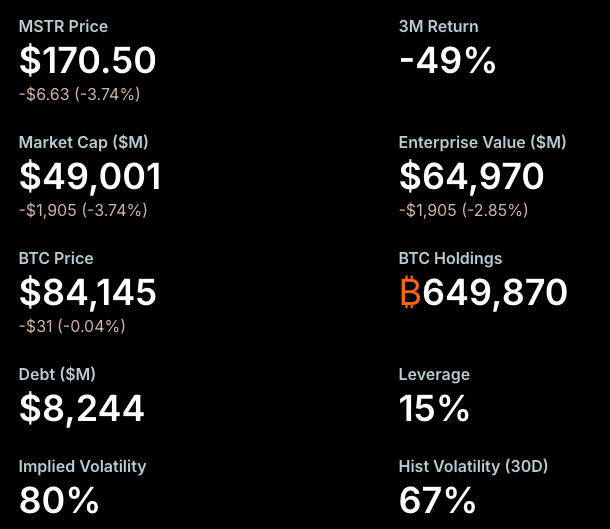Screen dimensions: 610x529
Task: Click the BTC Holdings label
Action: pos(450,258)
